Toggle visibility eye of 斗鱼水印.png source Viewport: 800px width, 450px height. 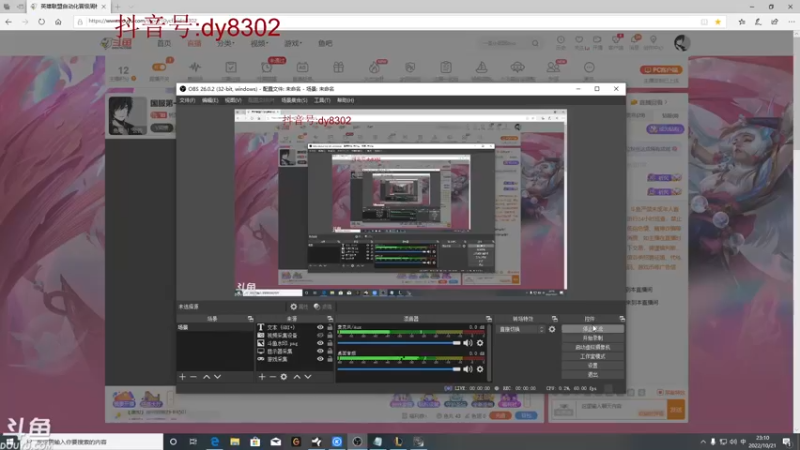(x=320, y=343)
